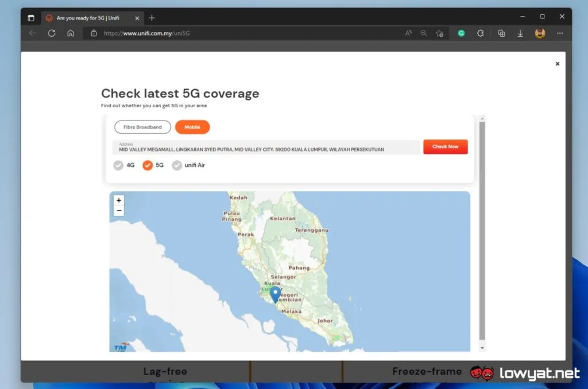588x389 pixels.
Task: Maximize the browser window
Action: [x=542, y=17]
